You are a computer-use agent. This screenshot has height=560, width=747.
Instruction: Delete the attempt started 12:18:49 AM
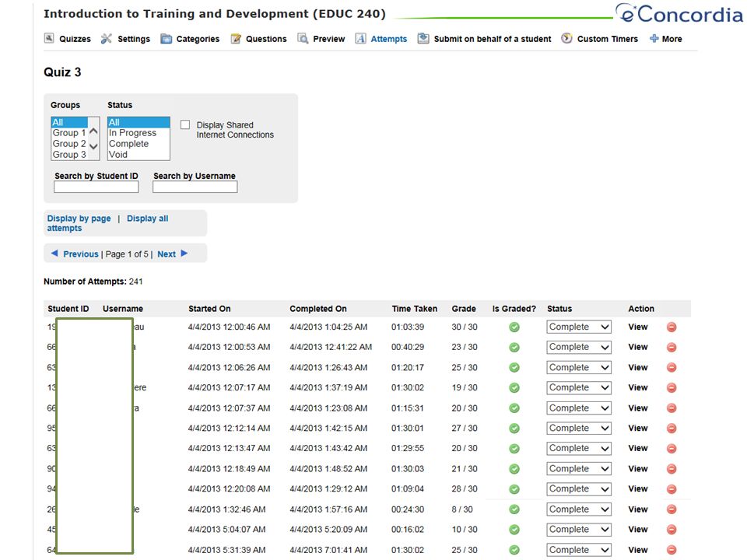tap(672, 468)
